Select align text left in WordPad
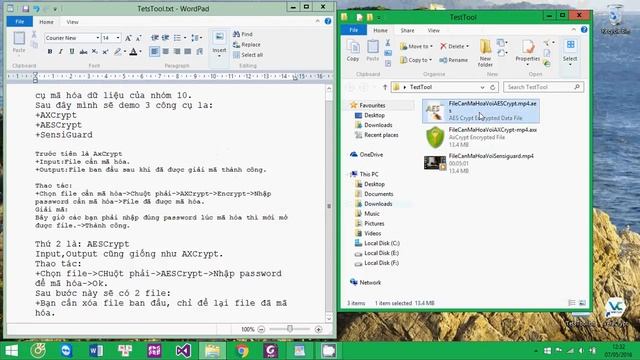The width and height of the screenshot is (640, 360). pyautogui.click(x=154, y=51)
